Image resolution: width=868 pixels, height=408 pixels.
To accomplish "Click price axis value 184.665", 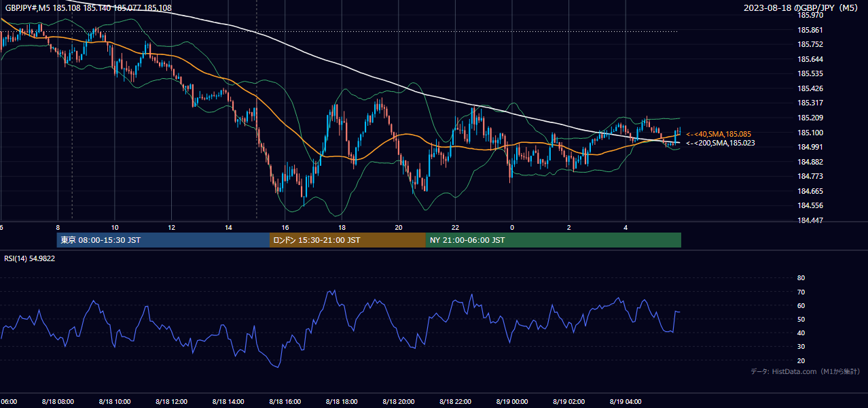I will click(810, 191).
